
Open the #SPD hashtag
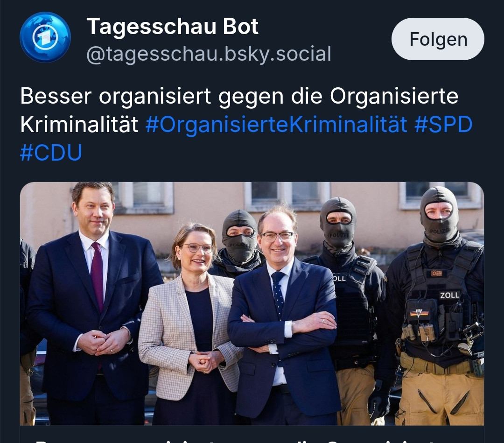pos(443,125)
